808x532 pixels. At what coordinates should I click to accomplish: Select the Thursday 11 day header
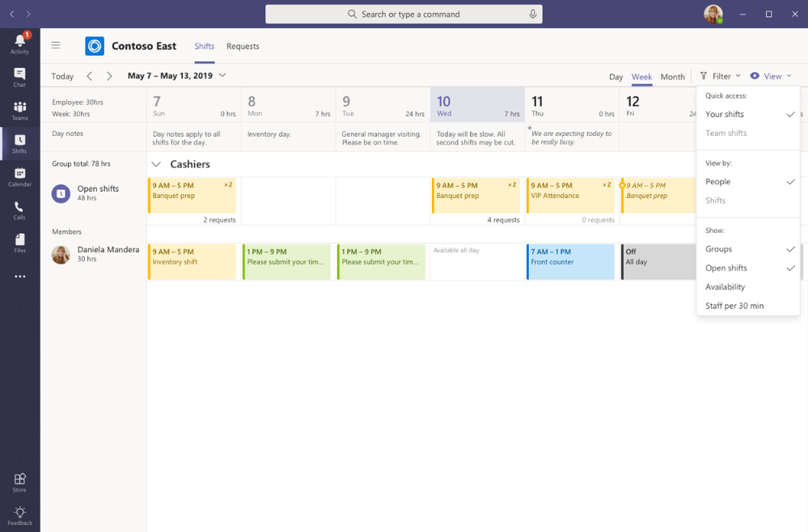click(x=572, y=104)
